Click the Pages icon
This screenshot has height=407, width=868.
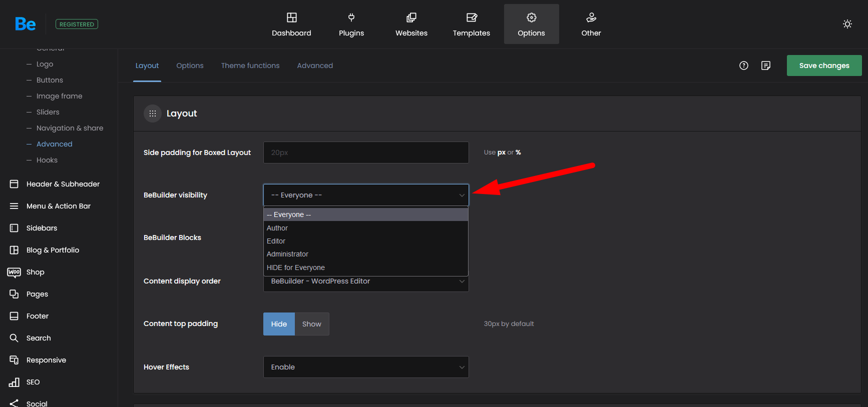(14, 294)
